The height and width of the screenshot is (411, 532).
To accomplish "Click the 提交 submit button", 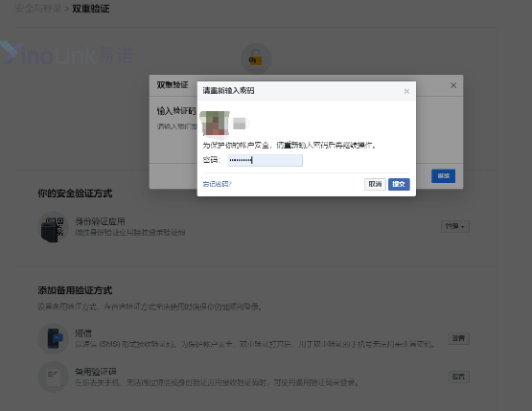I will pyautogui.click(x=399, y=184).
